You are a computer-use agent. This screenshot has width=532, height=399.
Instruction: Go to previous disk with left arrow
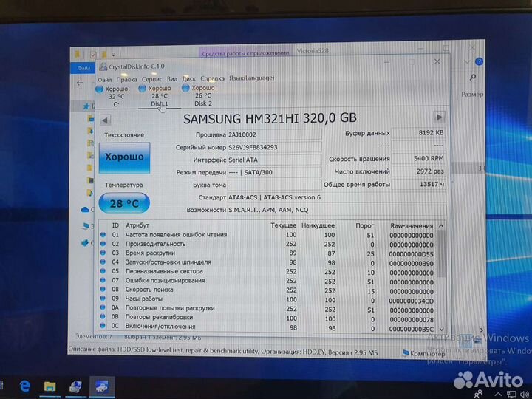(105, 120)
